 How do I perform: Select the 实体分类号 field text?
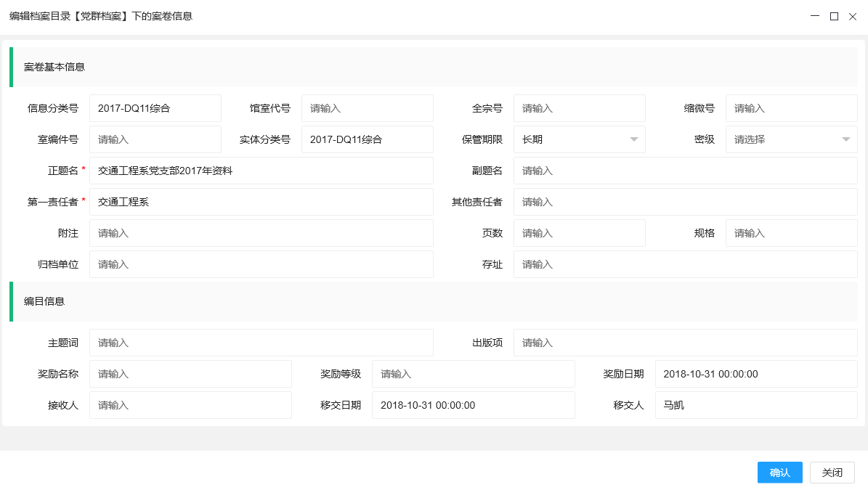(x=367, y=139)
